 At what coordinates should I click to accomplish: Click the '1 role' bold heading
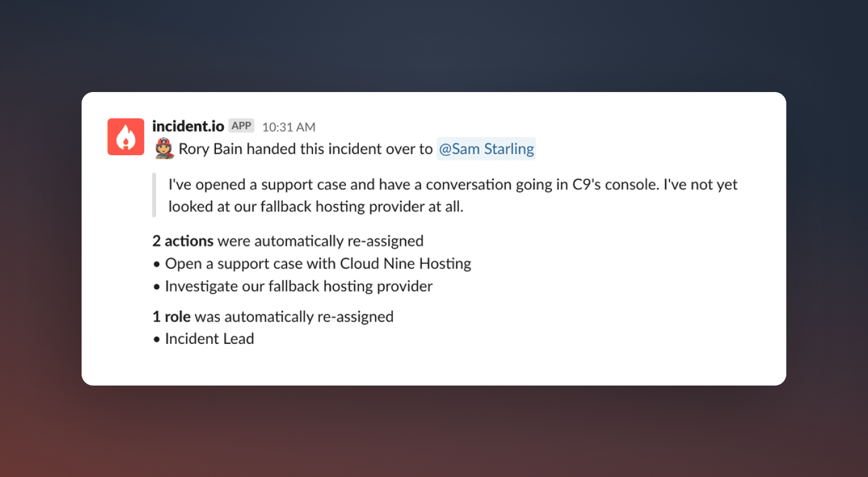pos(171,317)
